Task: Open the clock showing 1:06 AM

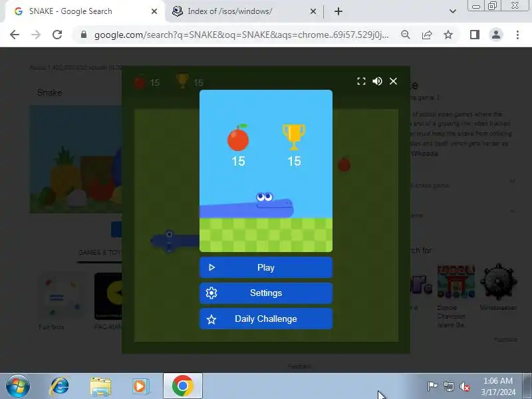Action: 498,386
